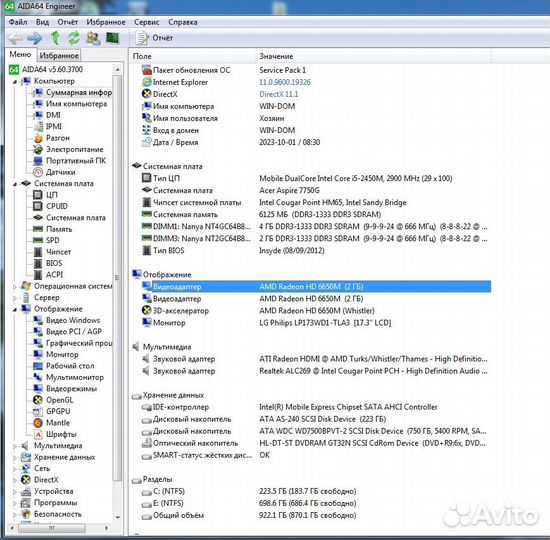Click the green monitor toolbar icon

click(x=113, y=38)
